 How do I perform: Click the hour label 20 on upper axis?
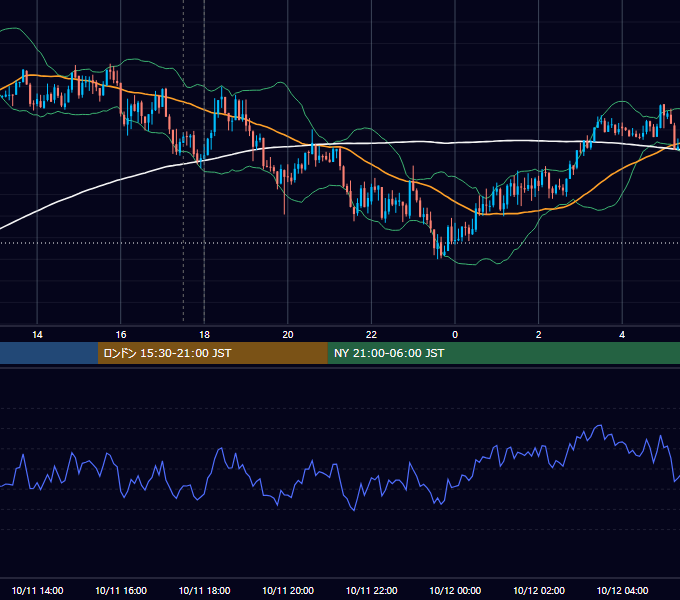click(x=288, y=335)
